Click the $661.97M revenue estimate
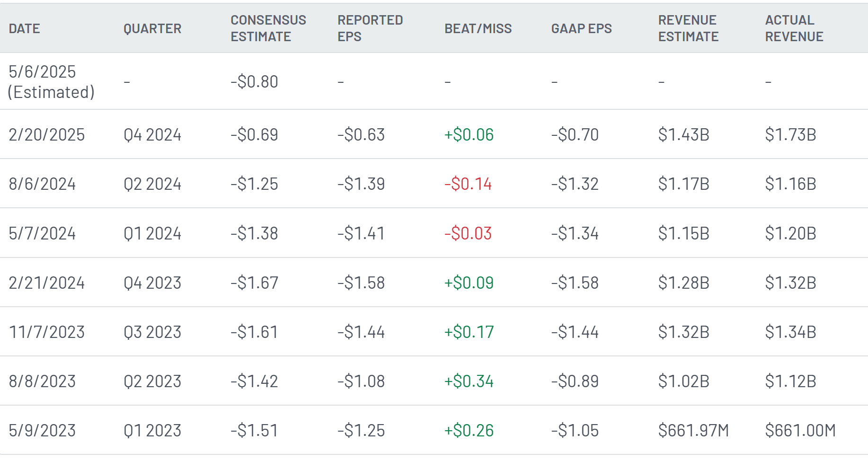868x461 pixels. click(693, 431)
